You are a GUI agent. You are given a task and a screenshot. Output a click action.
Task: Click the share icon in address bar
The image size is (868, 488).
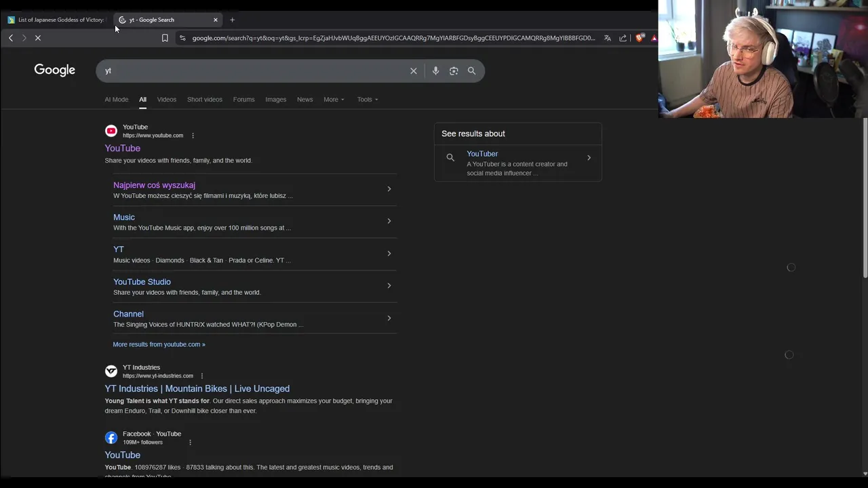pos(623,38)
